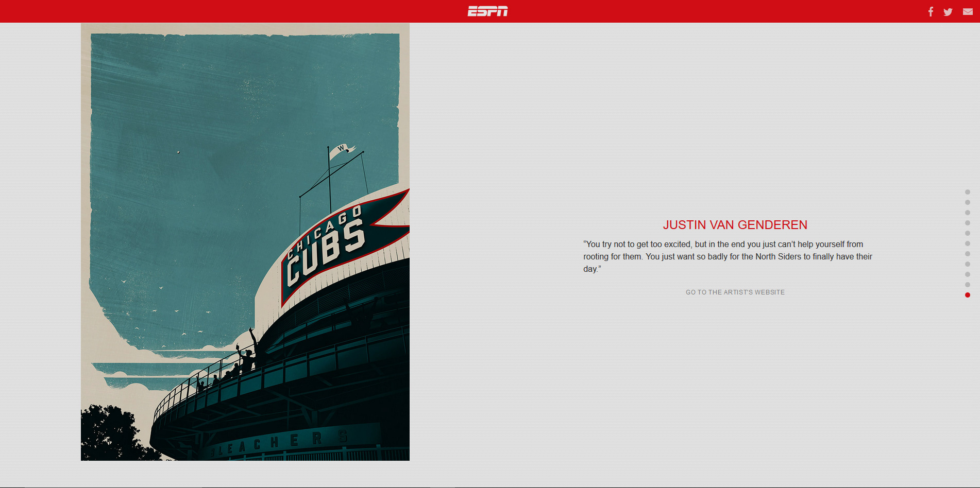Jump to third slide navigation dot
This screenshot has height=488, width=980.
[968, 213]
